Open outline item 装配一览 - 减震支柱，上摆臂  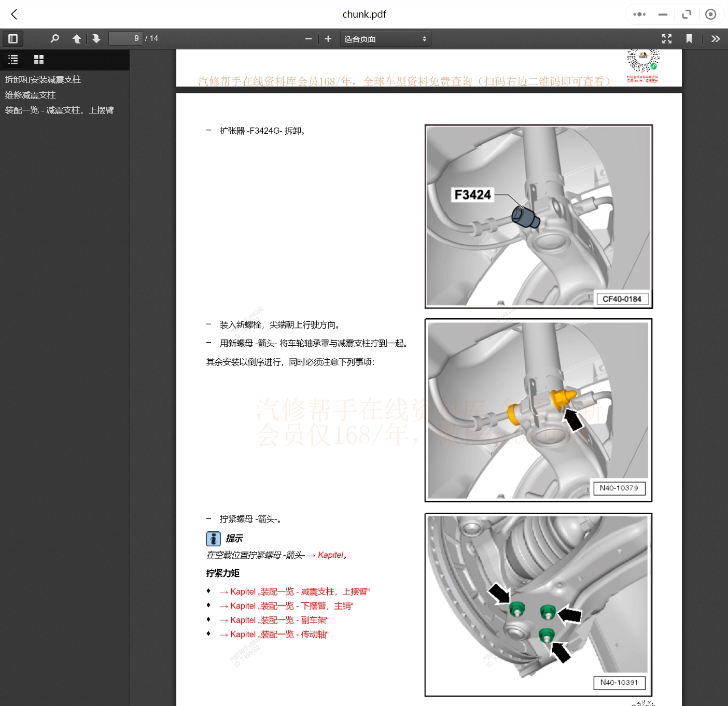point(59,110)
